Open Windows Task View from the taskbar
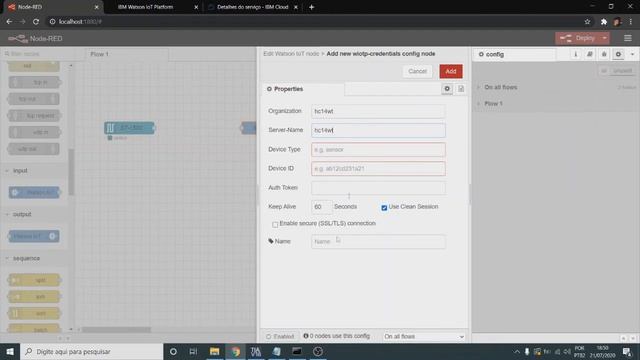This screenshot has width=640, height=360. [x=193, y=351]
